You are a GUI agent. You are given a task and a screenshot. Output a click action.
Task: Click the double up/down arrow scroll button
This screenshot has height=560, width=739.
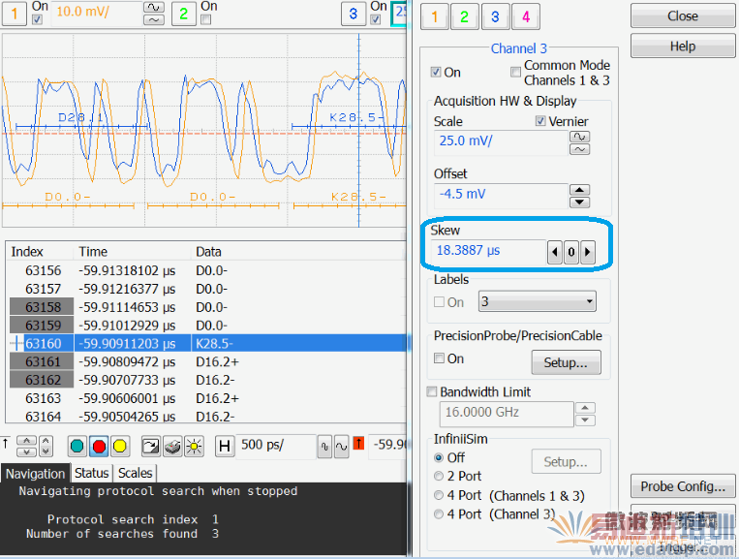coord(46,446)
